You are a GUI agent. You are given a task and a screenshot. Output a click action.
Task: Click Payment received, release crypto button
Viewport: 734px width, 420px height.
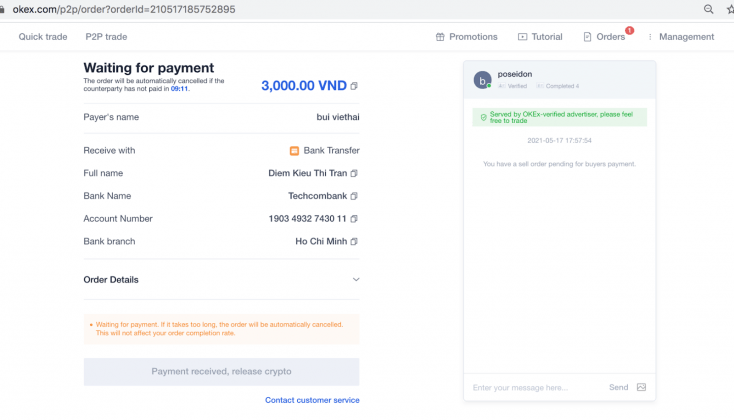[221, 372]
